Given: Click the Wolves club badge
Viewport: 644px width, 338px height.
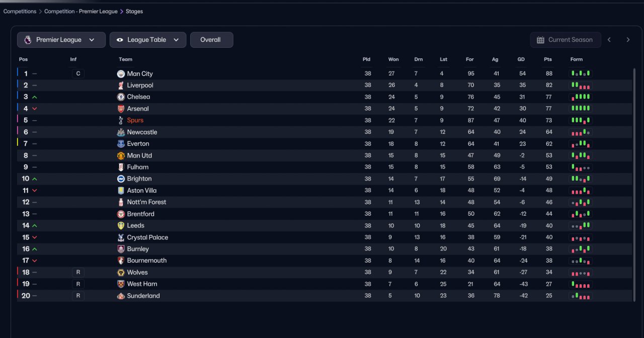Looking at the screenshot, I should coord(121,272).
